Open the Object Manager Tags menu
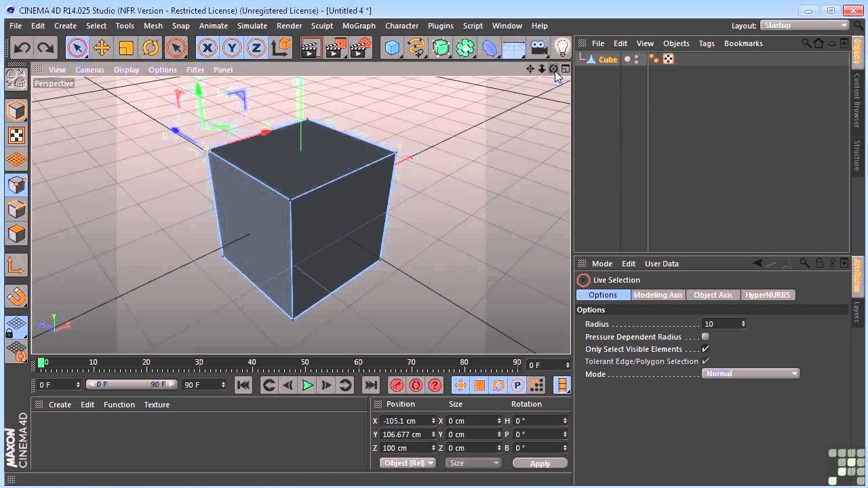Screen dimensions: 868x488 [707, 43]
